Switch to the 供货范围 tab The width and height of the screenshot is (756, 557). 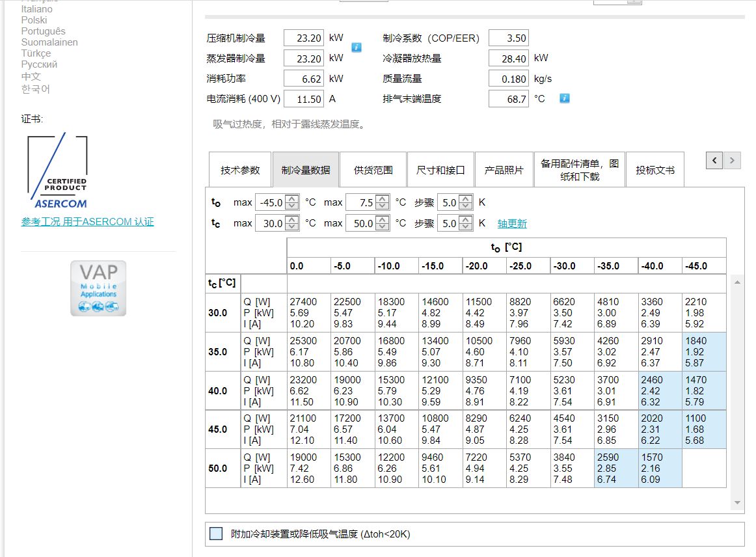[x=373, y=170]
